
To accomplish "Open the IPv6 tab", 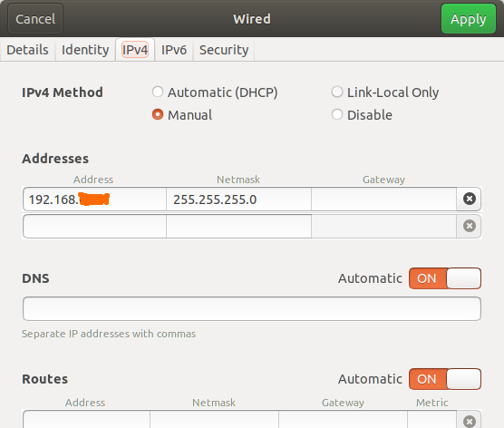I will coord(173,50).
